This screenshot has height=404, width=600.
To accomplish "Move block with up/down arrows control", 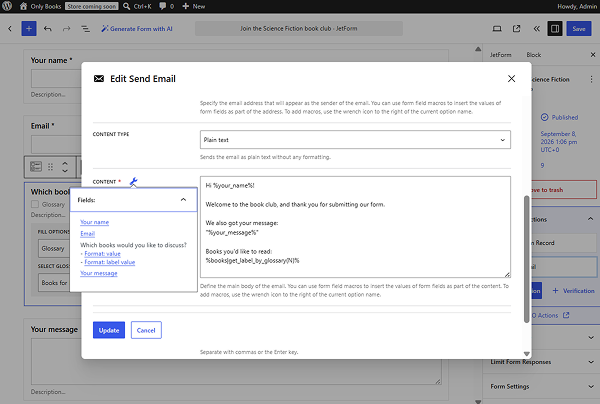I will pos(65,167).
